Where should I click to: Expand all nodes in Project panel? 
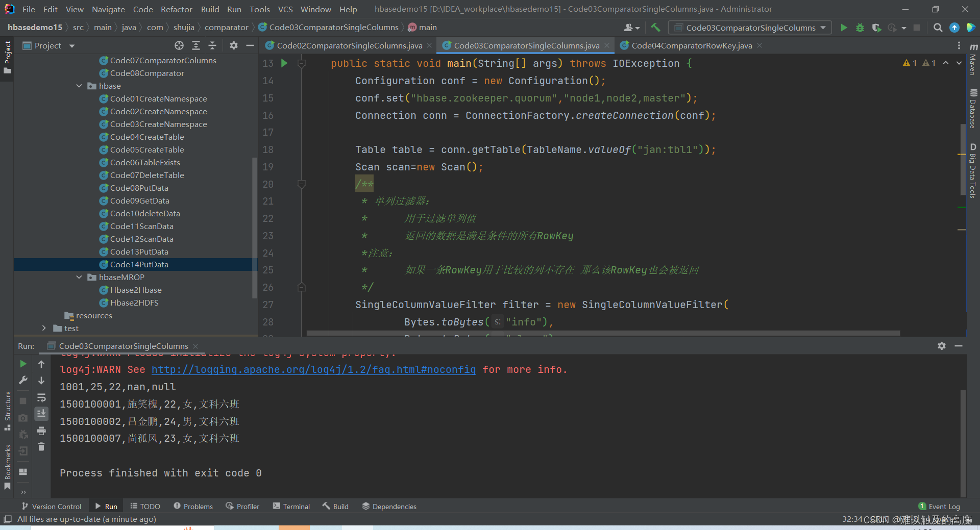(x=196, y=46)
